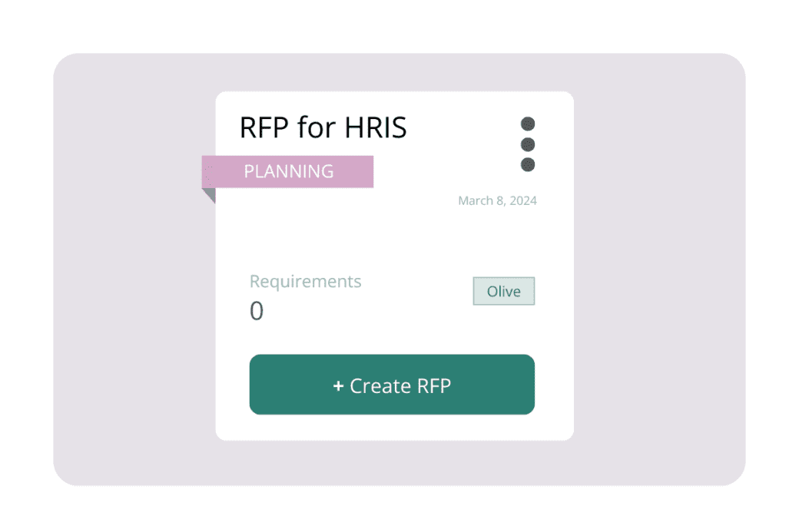
Task: Click the Requirements count showing zero
Action: 257,310
